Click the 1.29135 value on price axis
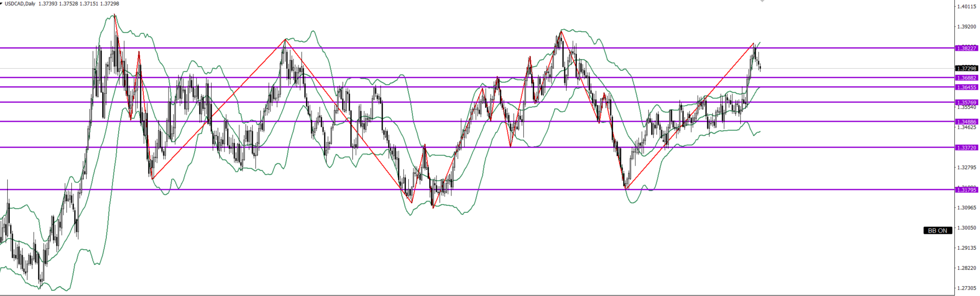 pyautogui.click(x=966, y=248)
